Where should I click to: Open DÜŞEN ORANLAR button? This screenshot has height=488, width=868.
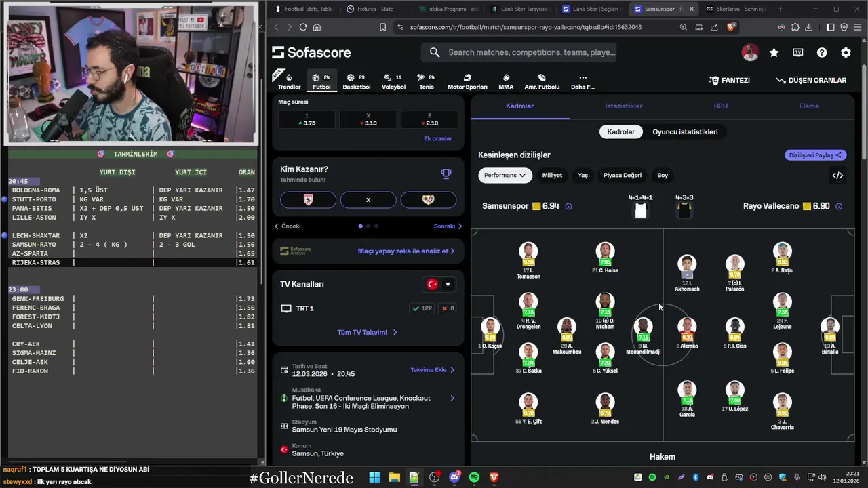click(x=811, y=80)
